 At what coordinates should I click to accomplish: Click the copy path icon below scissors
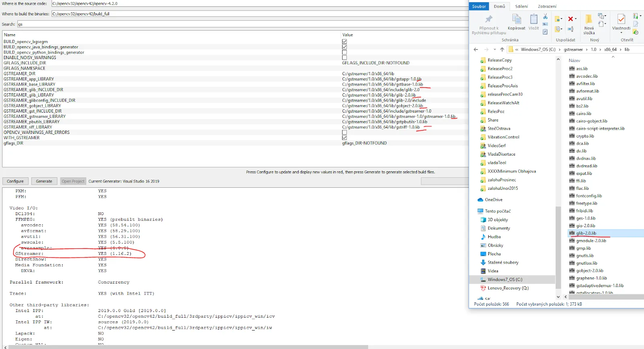pos(545,24)
